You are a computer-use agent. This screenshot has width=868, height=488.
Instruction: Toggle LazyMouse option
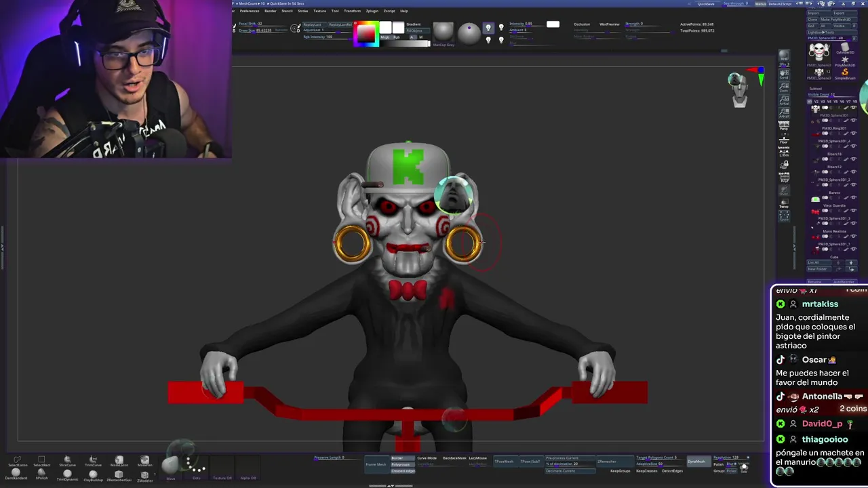[x=477, y=458]
